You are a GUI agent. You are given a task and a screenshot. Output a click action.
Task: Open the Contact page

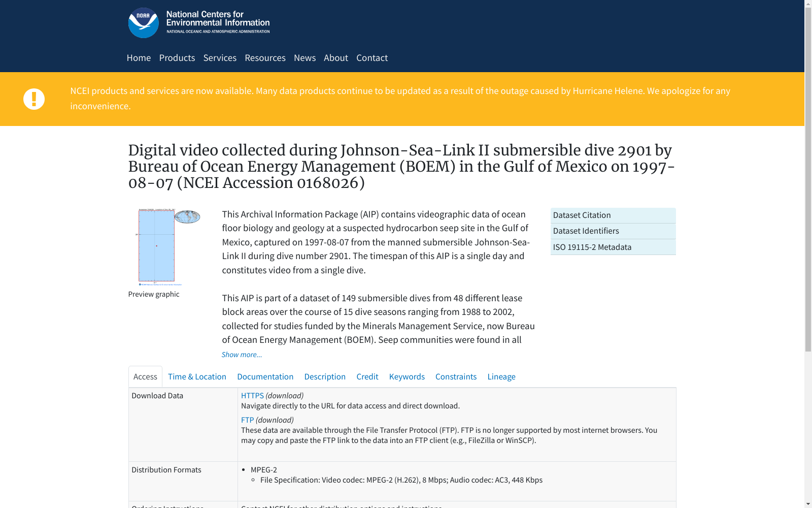click(x=372, y=58)
